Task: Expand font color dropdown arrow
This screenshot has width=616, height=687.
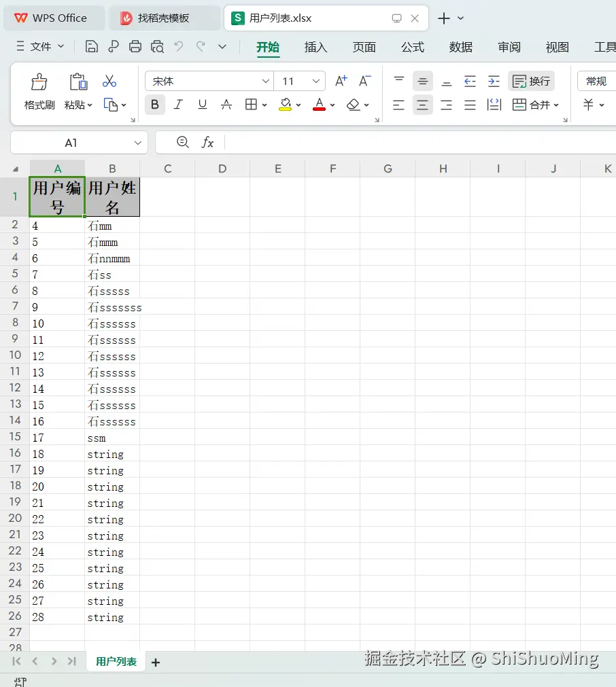Action: (x=332, y=105)
